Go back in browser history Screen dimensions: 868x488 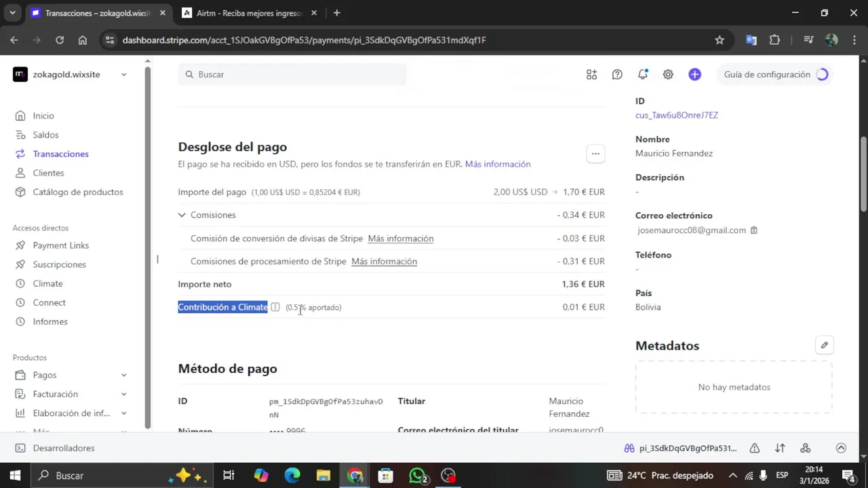(14, 40)
